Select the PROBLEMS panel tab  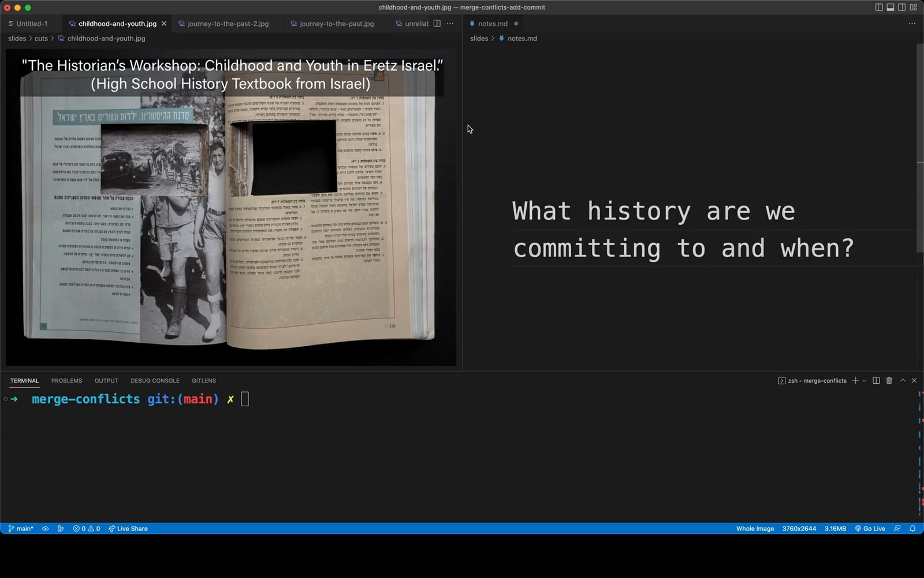tap(66, 380)
